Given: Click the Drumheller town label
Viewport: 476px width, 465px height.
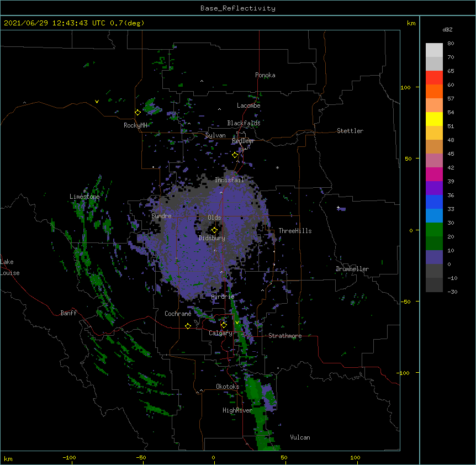Looking at the screenshot, I should [x=352, y=269].
